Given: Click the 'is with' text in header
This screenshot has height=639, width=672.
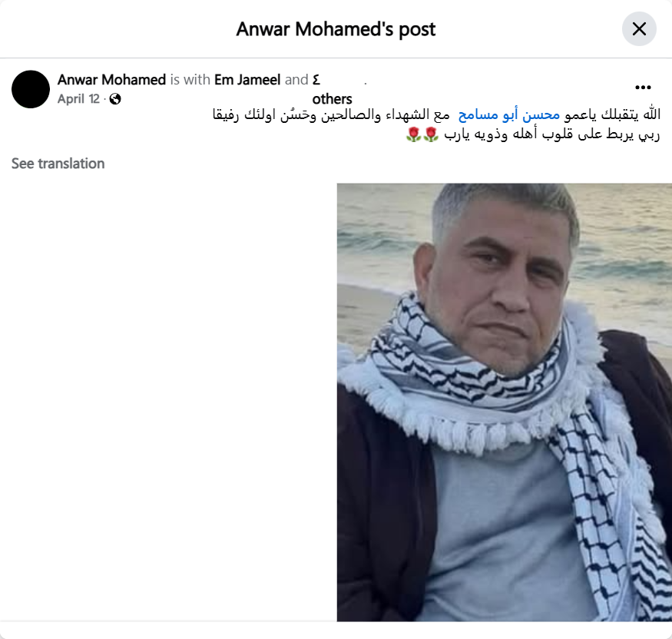Looking at the screenshot, I should point(190,80).
